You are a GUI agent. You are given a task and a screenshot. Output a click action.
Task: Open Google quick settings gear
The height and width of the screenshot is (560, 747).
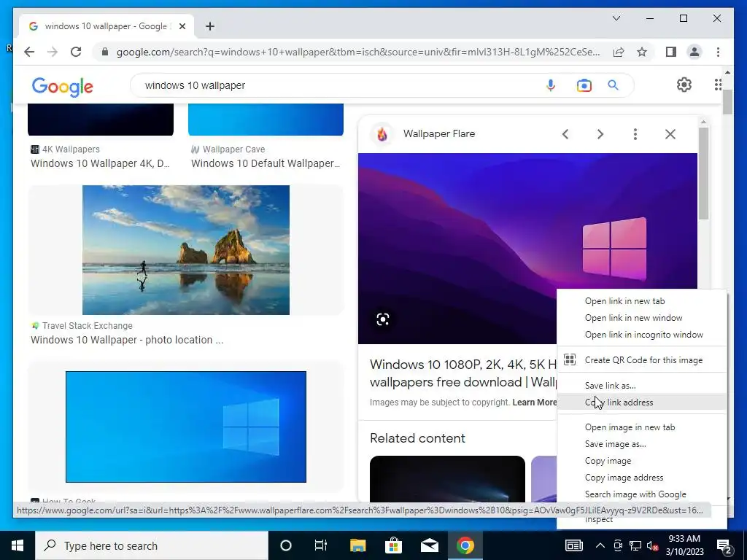point(684,85)
